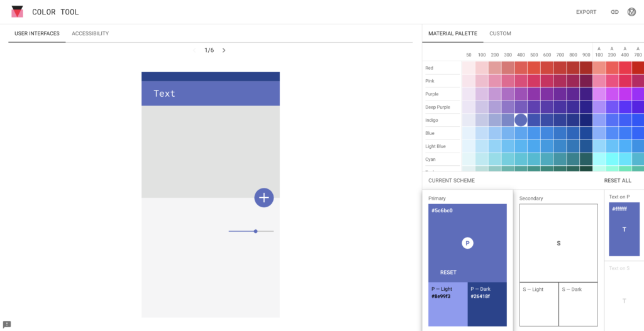This screenshot has height=331, width=644.
Task: Reset the primary color
Action: [x=448, y=273]
